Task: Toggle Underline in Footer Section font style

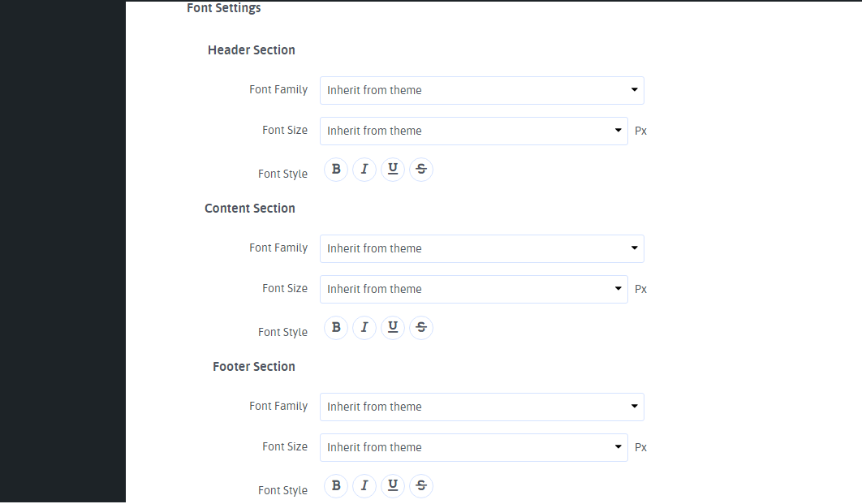Action: point(393,486)
